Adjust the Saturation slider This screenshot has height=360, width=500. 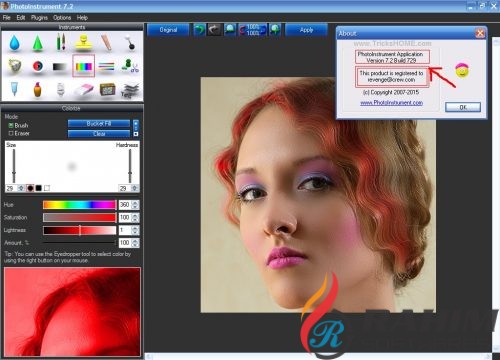click(x=79, y=217)
